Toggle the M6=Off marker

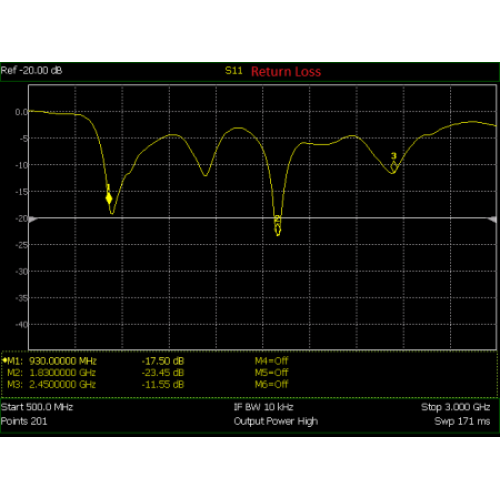point(271,384)
